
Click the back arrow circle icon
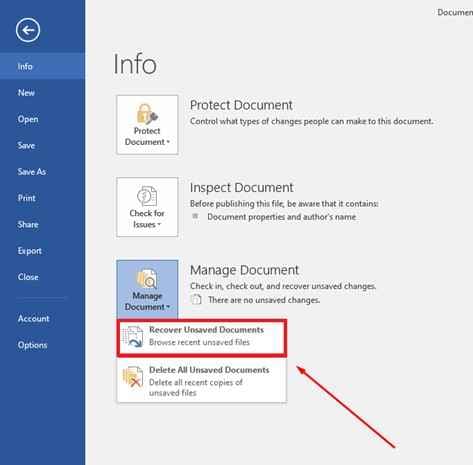(28, 30)
